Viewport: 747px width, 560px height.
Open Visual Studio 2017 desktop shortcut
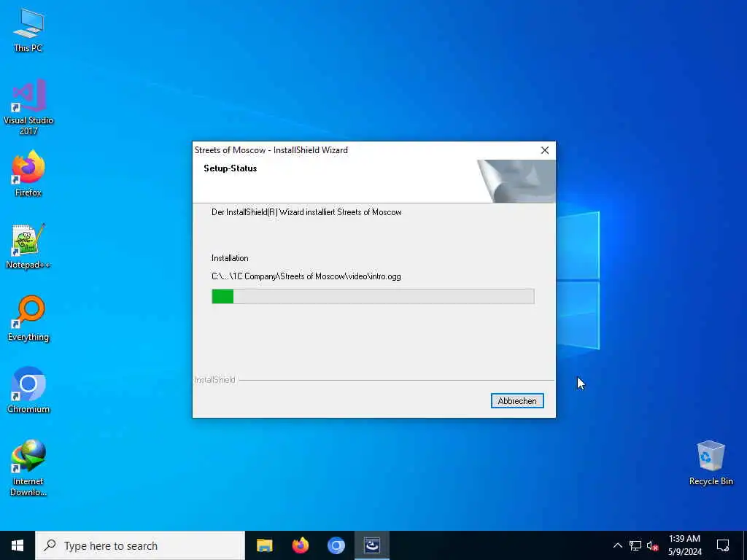pyautogui.click(x=28, y=106)
